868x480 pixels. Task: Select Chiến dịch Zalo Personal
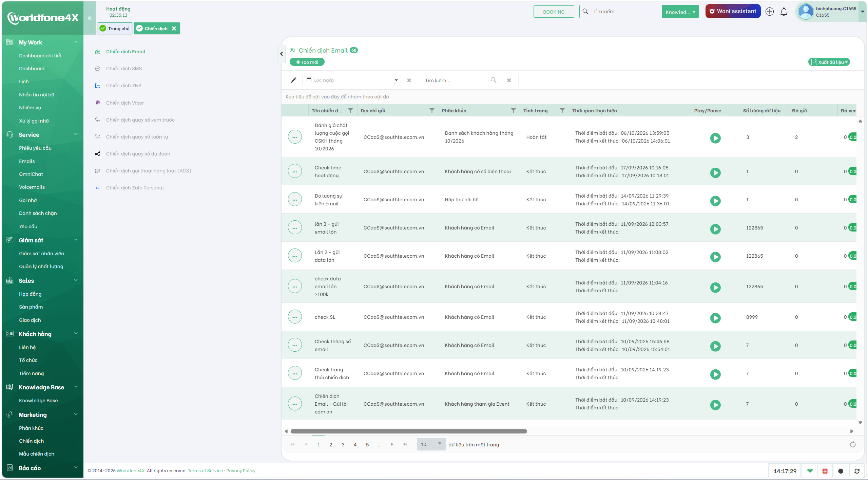(x=135, y=188)
